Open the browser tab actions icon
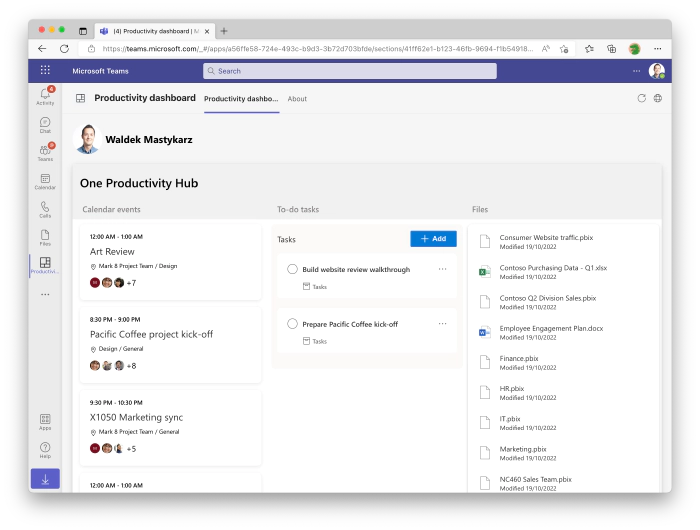Screen dimensions: 700x530 pyautogui.click(x=83, y=31)
